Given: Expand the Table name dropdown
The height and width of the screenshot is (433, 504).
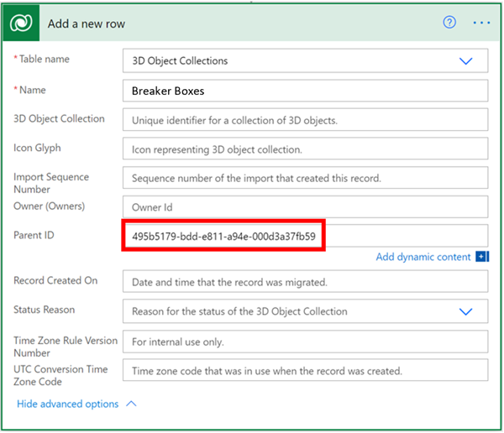Looking at the screenshot, I should (465, 61).
